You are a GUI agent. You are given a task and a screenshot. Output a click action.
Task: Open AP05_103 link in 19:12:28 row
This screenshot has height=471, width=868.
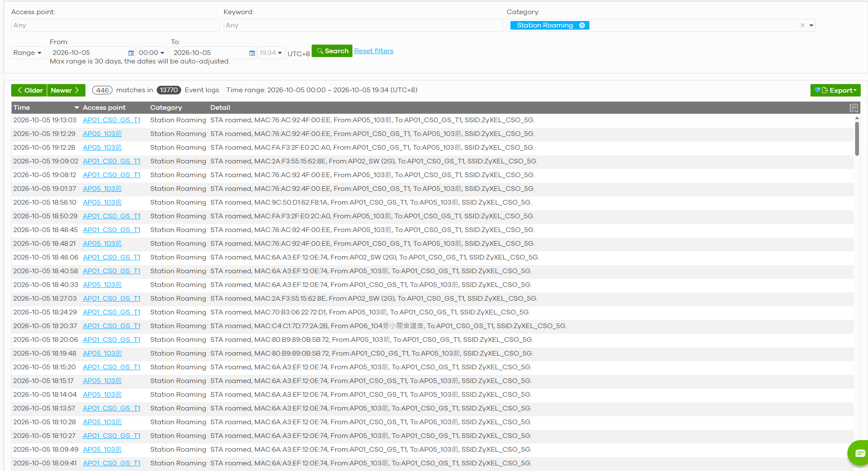[102, 148]
